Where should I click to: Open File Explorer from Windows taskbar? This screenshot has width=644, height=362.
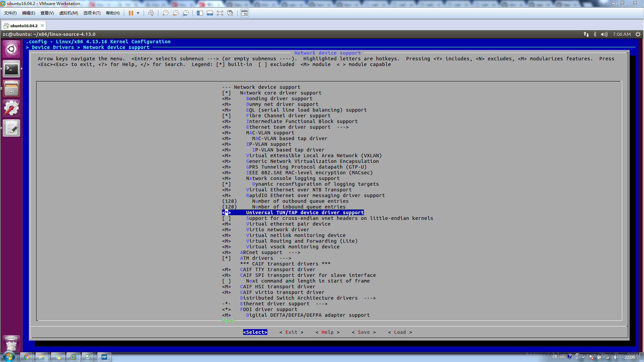42,357
